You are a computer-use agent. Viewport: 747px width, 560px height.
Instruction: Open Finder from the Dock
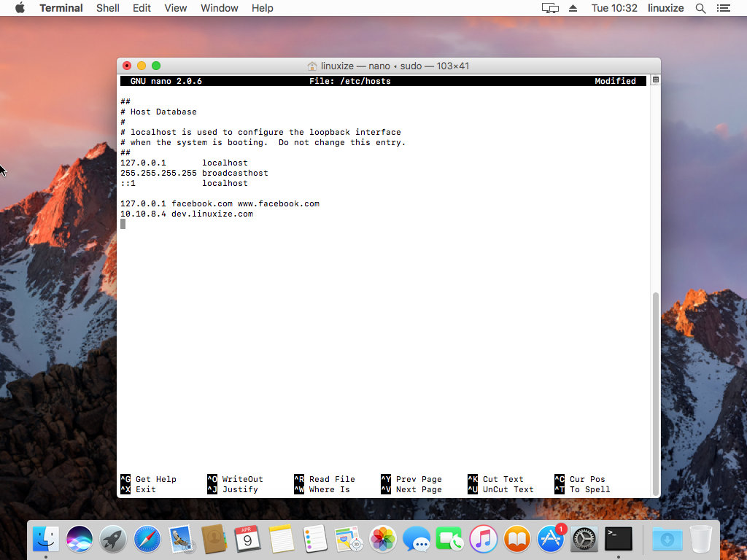coord(45,540)
